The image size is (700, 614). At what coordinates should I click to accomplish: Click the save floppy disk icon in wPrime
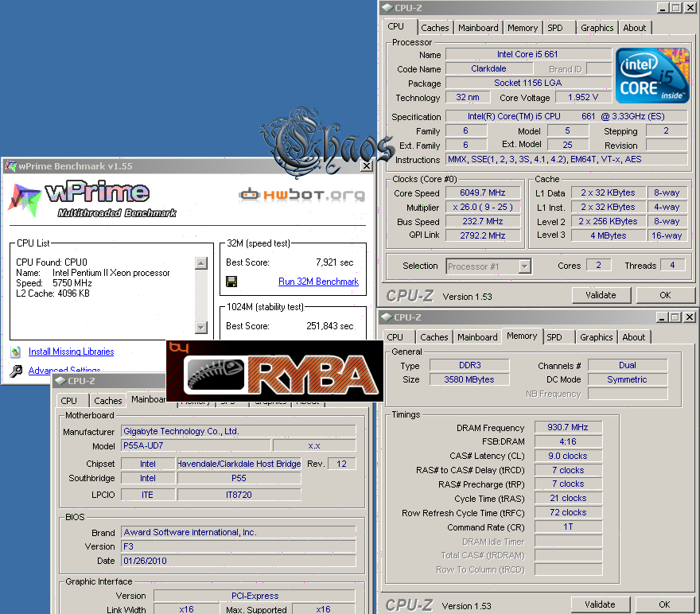coord(231,282)
